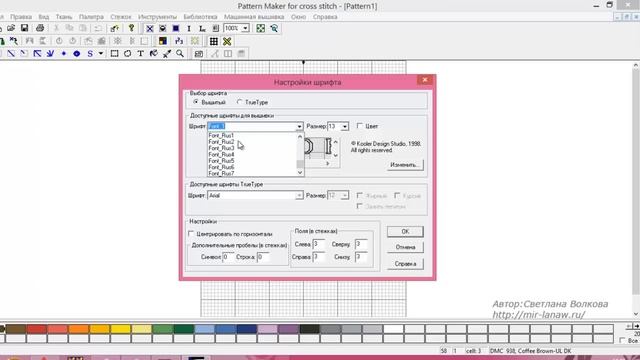Viewport: 640px width, 360px height.
Task: Toggle the Жирный bold checkbox
Action: tap(360, 196)
